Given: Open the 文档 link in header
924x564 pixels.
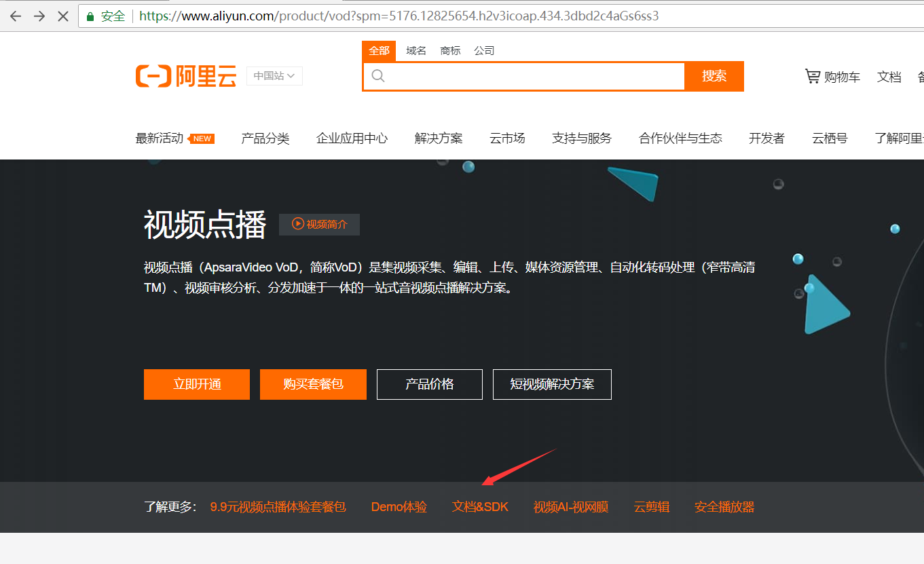Looking at the screenshot, I should coord(889,77).
